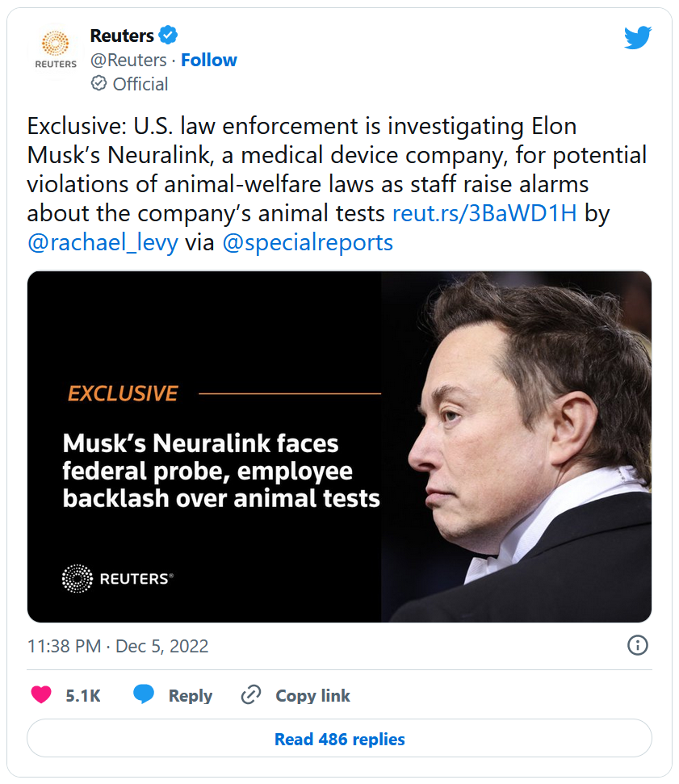The width and height of the screenshot is (679, 784).
Task: Open the reut.rs/3BaWD1H link
Action: click(484, 213)
